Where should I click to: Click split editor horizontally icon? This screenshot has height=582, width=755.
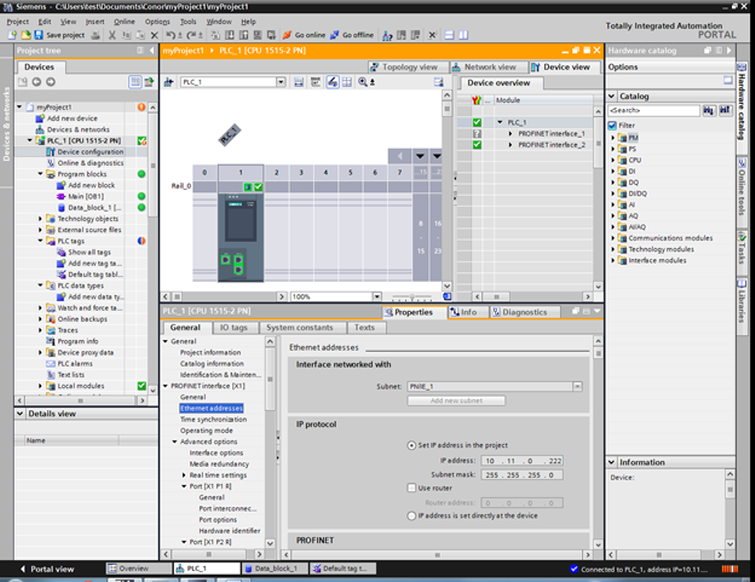(x=449, y=35)
